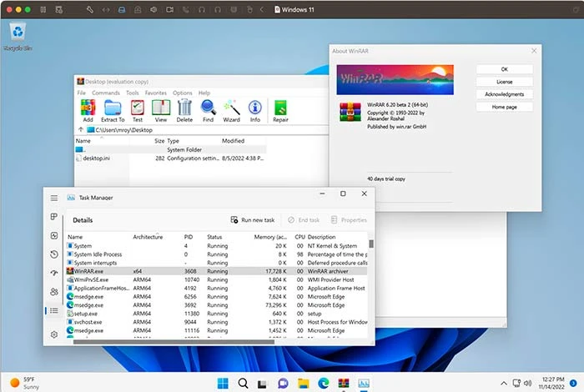Open WinRAR Help menu
This screenshot has height=392, width=584.
click(204, 93)
